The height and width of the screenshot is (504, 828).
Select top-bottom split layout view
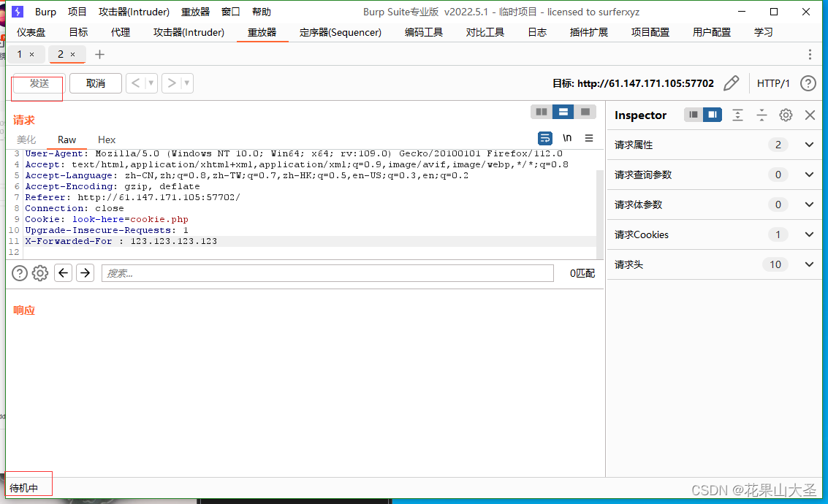coord(563,112)
